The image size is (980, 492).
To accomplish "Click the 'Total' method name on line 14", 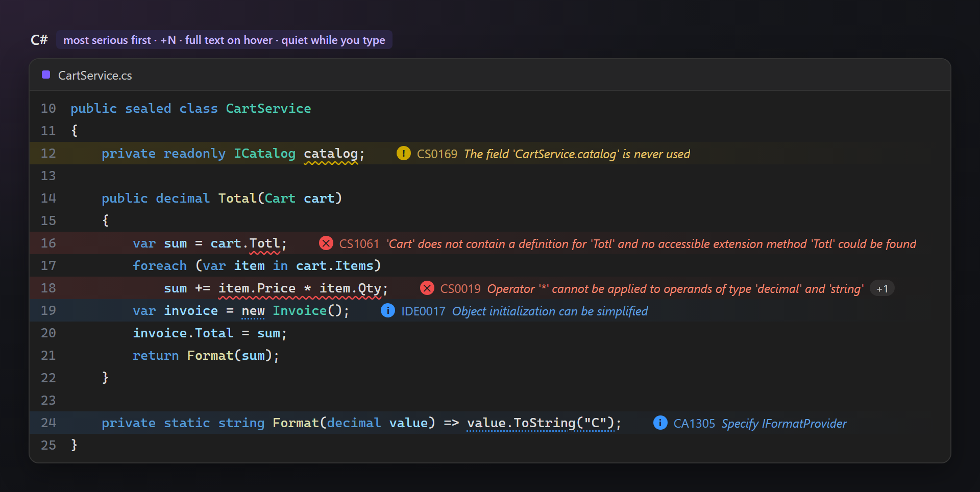I will click(x=237, y=198).
